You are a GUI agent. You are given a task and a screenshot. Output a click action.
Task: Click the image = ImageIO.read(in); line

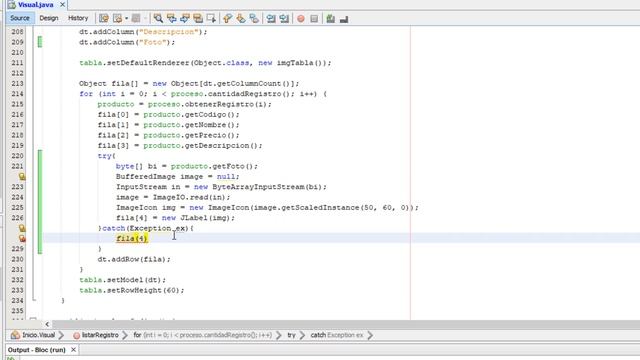173,197
